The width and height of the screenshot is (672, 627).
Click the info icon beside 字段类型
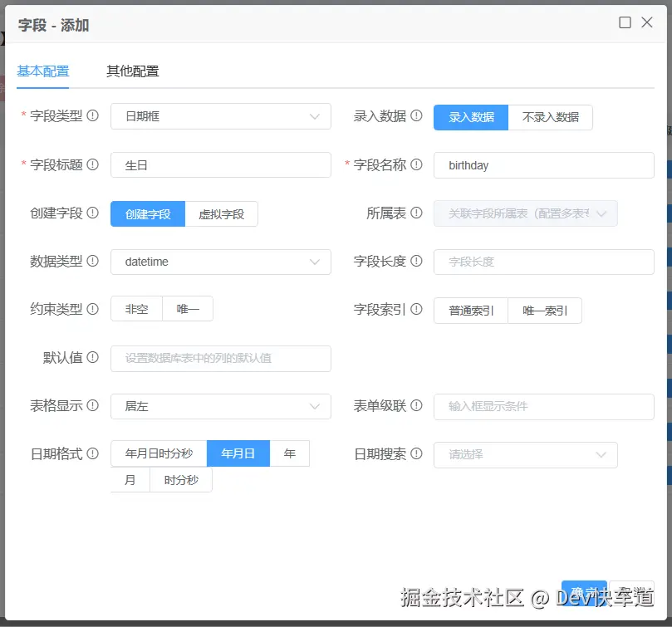click(92, 115)
